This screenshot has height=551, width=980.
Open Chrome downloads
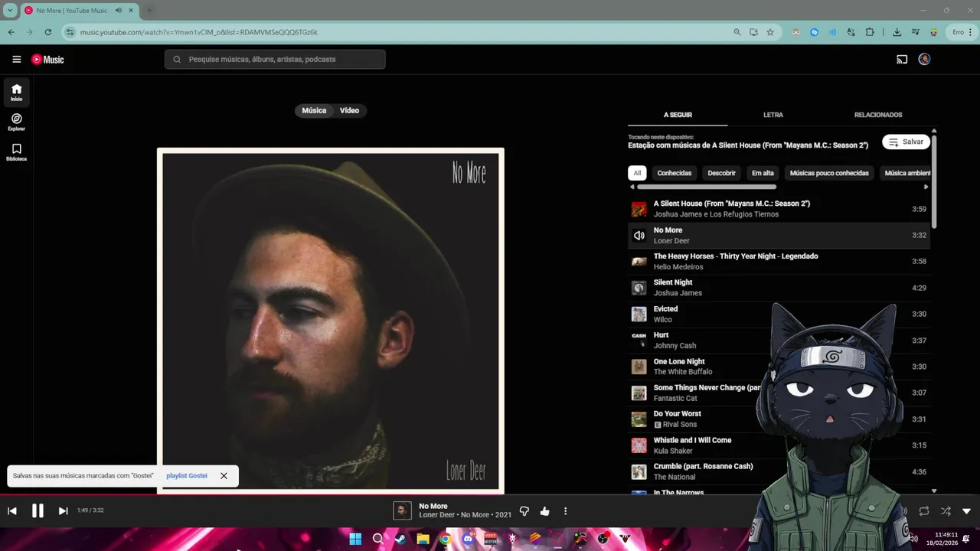click(897, 32)
